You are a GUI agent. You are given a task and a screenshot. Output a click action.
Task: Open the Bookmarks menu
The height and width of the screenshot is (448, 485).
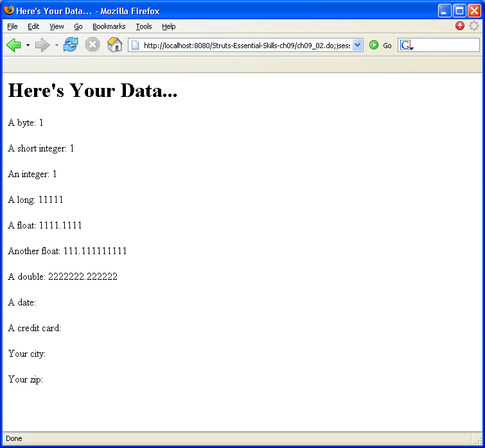[x=109, y=26]
